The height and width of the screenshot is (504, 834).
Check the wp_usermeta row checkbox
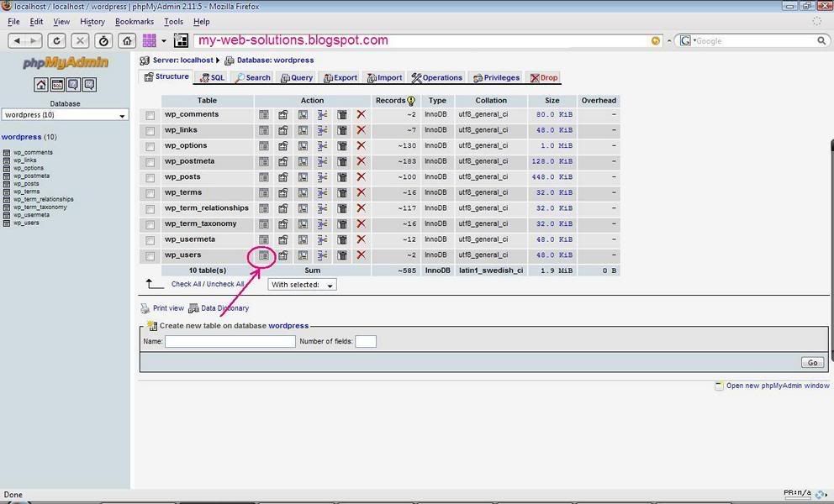point(150,240)
